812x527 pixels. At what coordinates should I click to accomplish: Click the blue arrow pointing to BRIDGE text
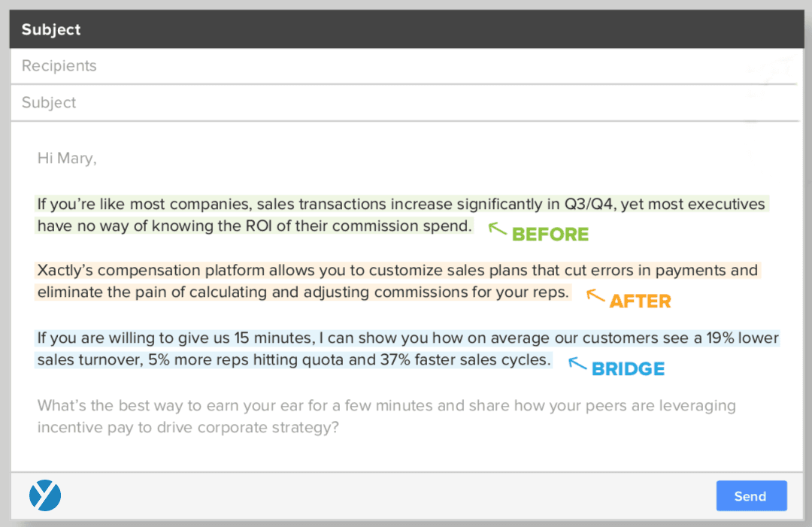[577, 363]
